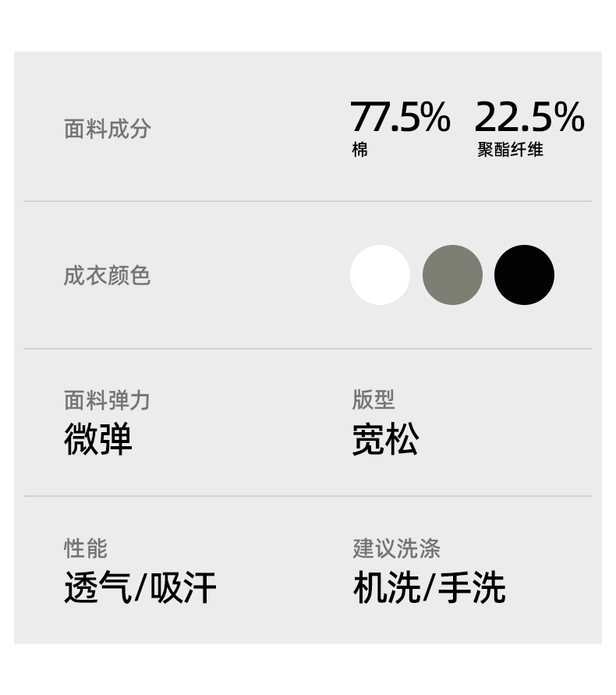
Task: Select the 宽松 fit value
Action: tap(385, 439)
